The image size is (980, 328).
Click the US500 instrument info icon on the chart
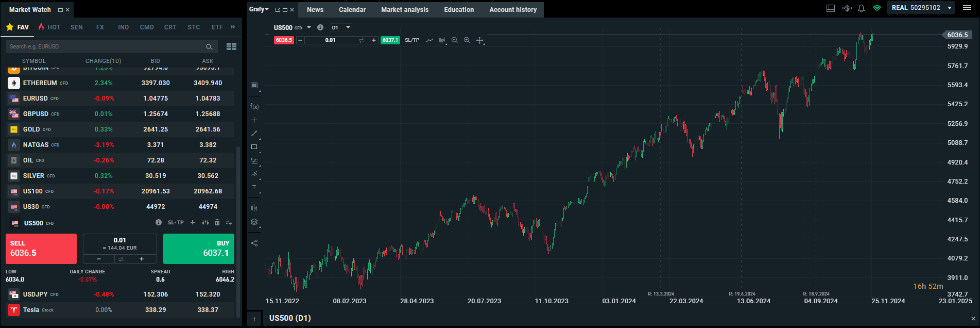[x=320, y=27]
